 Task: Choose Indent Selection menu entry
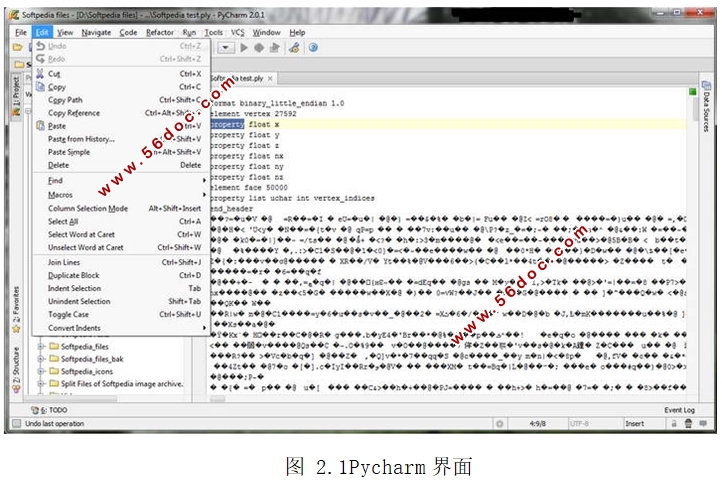[122, 288]
